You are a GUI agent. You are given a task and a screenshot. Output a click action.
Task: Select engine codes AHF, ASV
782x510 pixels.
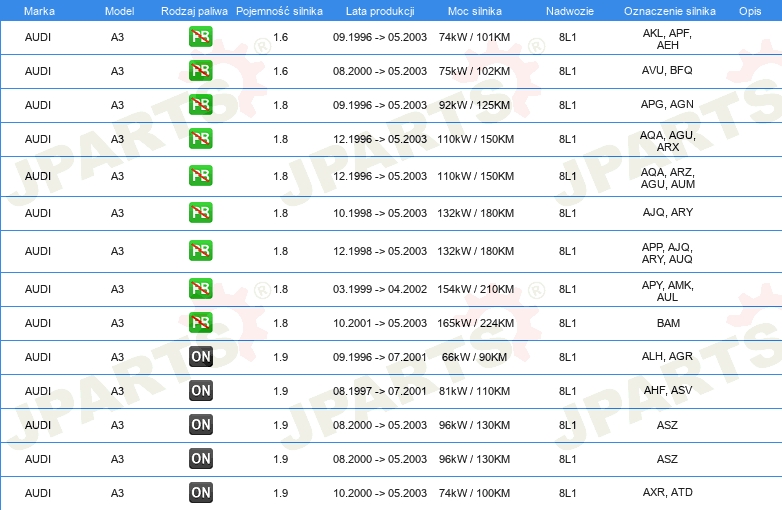pyautogui.click(x=667, y=390)
